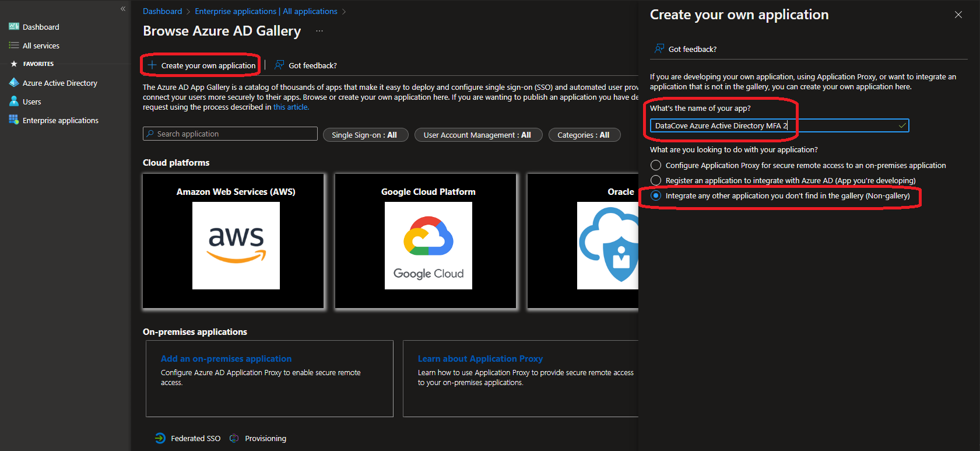
Task: Collapse the left sidebar with double-chevron icon
Action: pyautogui.click(x=123, y=9)
